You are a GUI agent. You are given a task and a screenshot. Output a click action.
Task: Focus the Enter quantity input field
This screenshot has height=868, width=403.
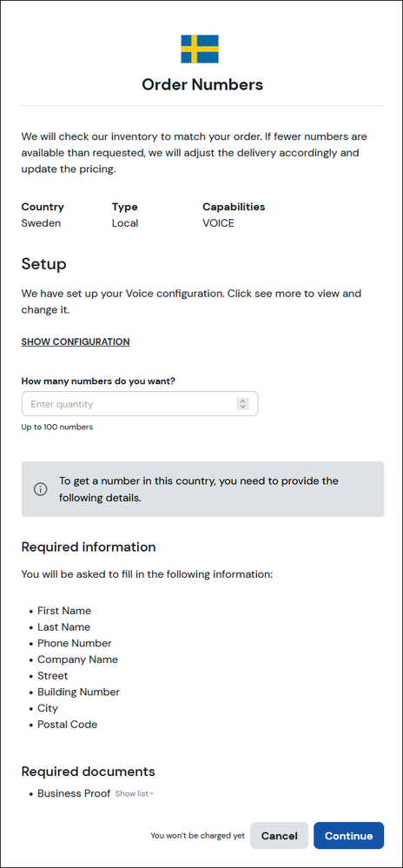140,404
